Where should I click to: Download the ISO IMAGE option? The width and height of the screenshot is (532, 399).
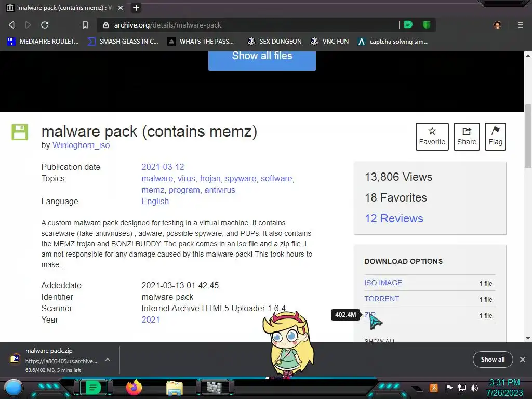383,283
